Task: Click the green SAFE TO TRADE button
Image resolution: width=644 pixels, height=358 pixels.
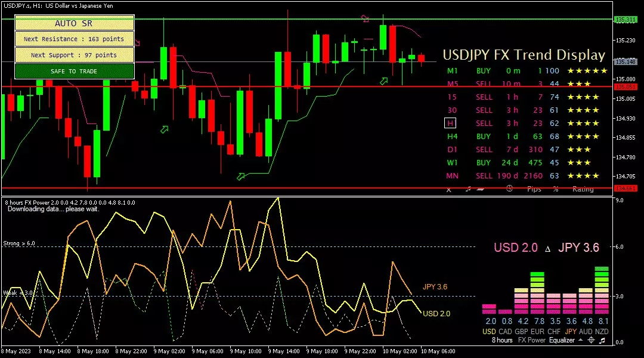Action: coord(75,71)
